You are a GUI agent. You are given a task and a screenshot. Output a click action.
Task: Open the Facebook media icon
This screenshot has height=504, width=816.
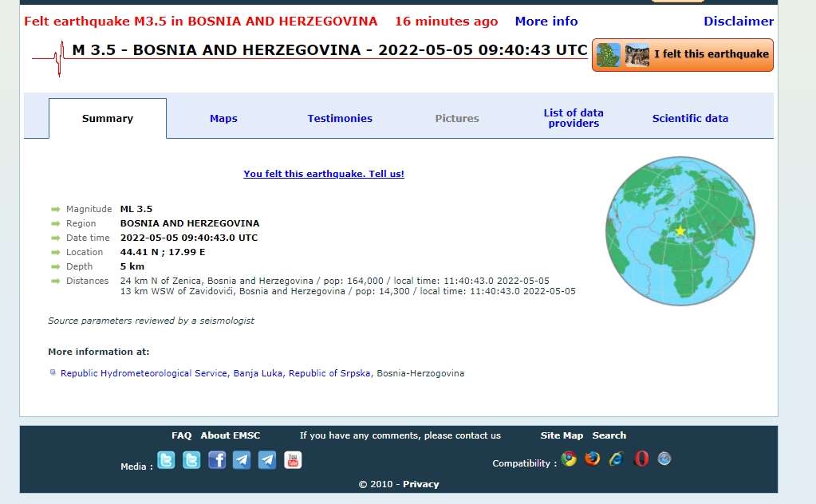pyautogui.click(x=217, y=460)
